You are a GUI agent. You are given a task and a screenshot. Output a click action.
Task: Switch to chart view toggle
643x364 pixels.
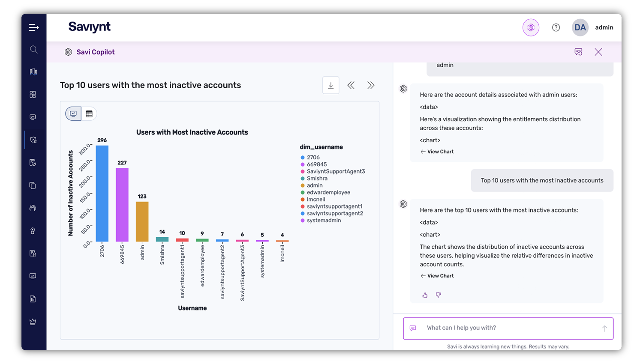click(x=73, y=113)
